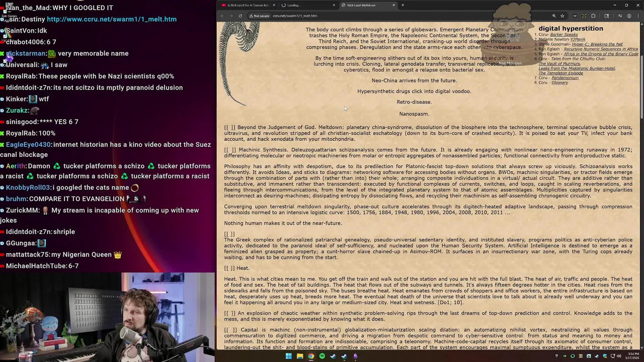Image resolution: width=644 pixels, height=362 pixels.
Task: Click the [[ ]] Heat. heading line
Action: 236,268
